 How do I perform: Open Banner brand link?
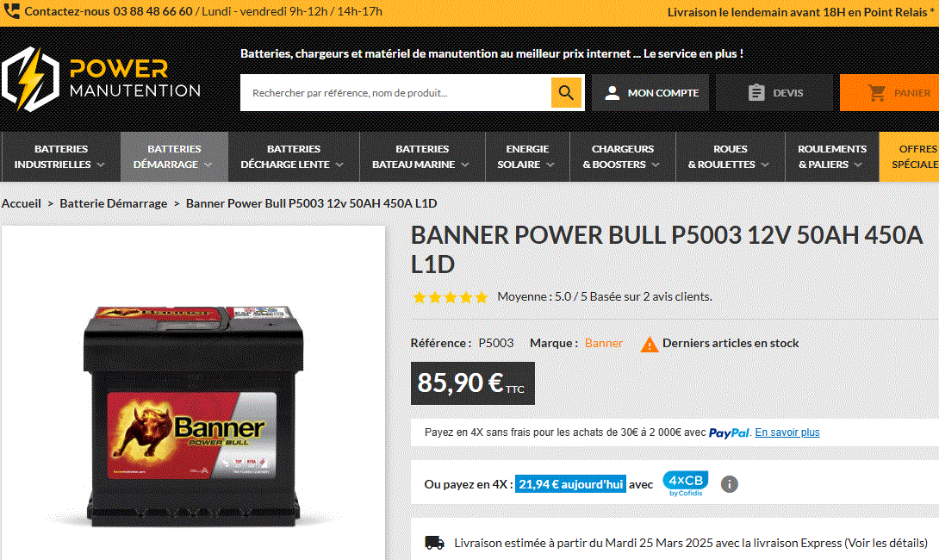click(603, 343)
